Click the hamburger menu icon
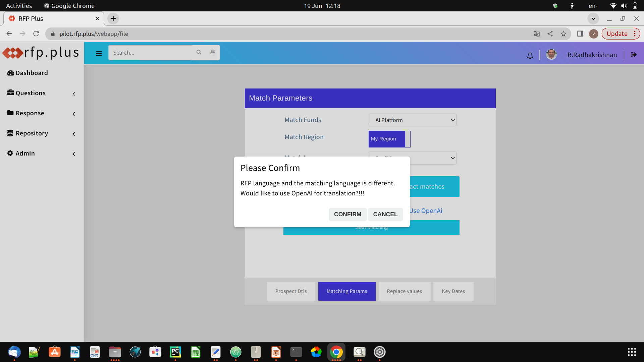Image resolution: width=644 pixels, height=362 pixels. point(99,54)
